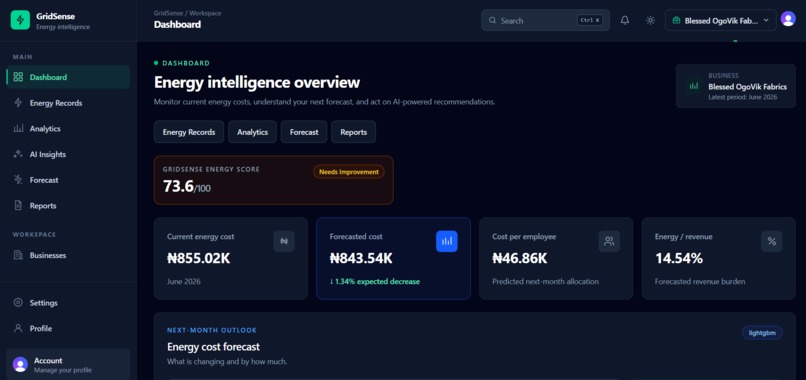Click the Energy Records quick button
This screenshot has width=806, height=380.
click(x=189, y=132)
